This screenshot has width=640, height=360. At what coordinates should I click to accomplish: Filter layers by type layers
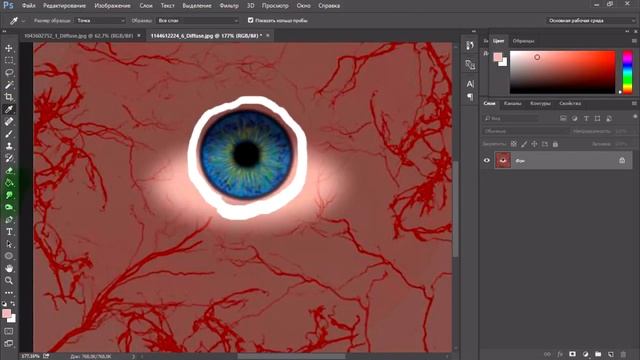point(586,118)
